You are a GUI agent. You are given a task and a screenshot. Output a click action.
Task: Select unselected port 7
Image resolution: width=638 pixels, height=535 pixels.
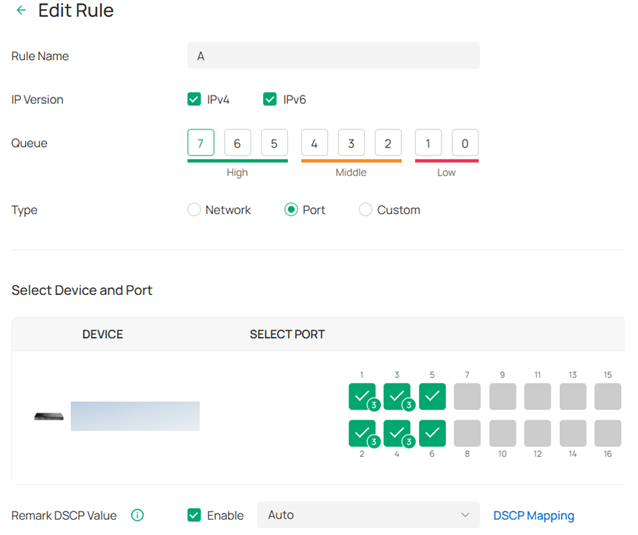point(467,397)
